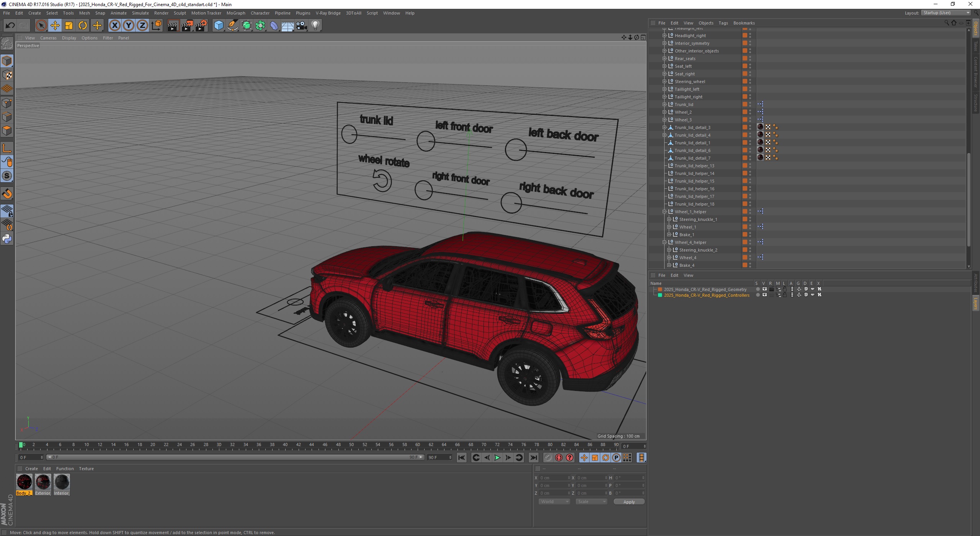Switch to Texture mode in left sidebar
This screenshot has height=536, width=980.
click(x=7, y=75)
